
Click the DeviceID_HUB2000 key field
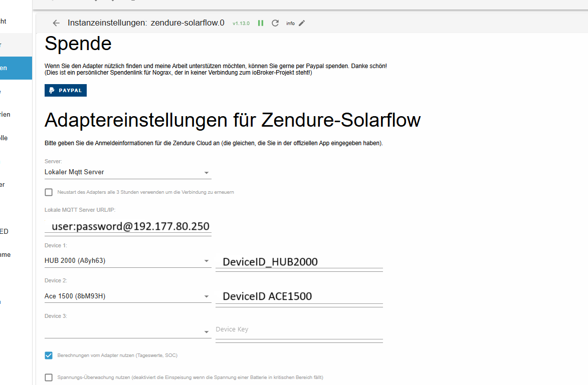point(299,262)
